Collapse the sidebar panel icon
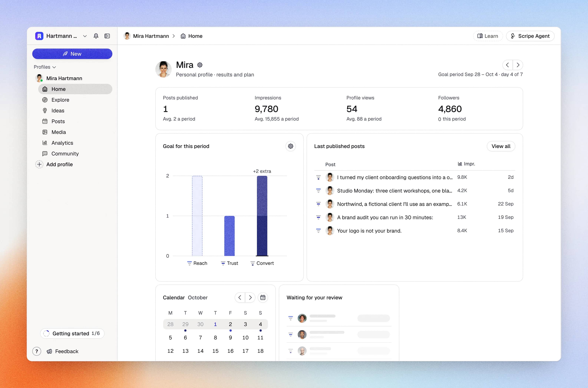This screenshot has width=588, height=388. click(x=107, y=36)
